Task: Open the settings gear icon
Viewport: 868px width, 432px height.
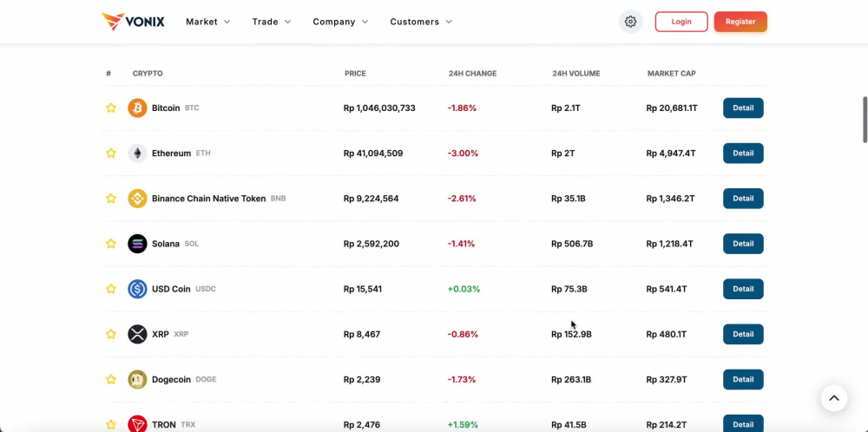Action: [x=630, y=22]
